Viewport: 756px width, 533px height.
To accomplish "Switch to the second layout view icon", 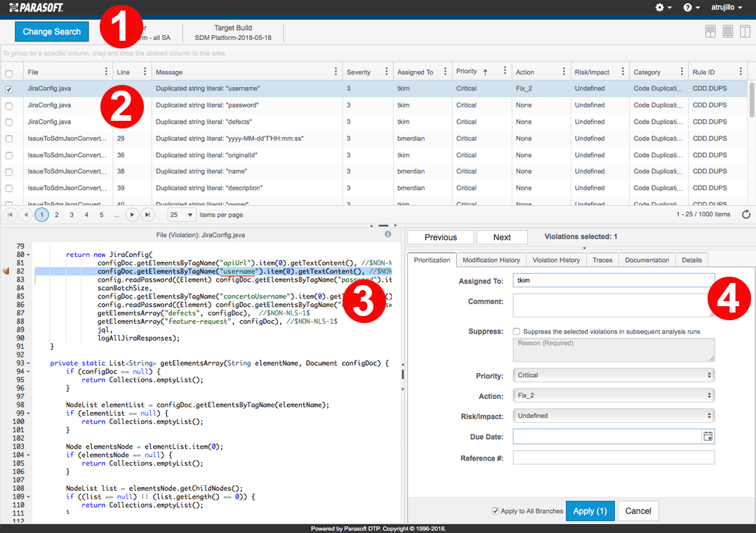I will click(x=727, y=32).
